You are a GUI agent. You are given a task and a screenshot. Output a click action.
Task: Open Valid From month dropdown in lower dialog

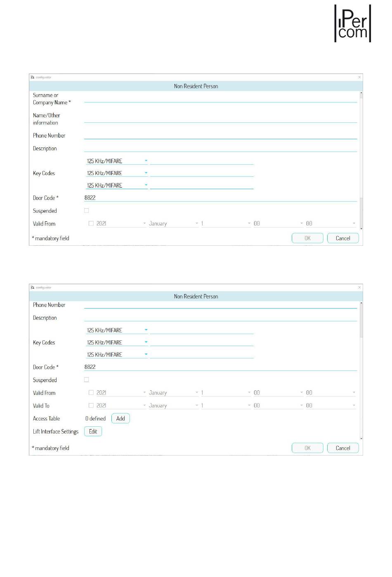coord(173,393)
